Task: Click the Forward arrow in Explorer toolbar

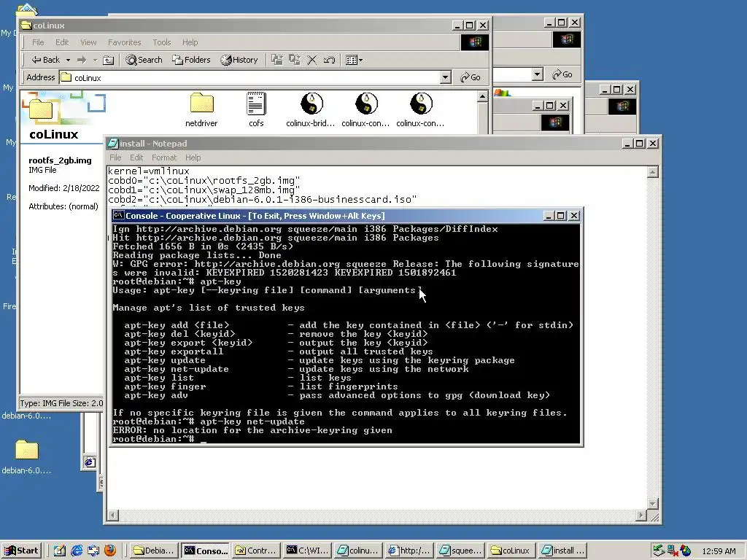Action: pos(82,60)
